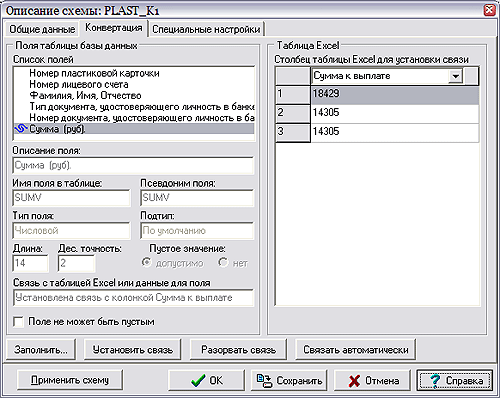Image resolution: width=500 pixels, height=398 pixels.
Task: Click the Длина field with 14
Action: [30, 263]
